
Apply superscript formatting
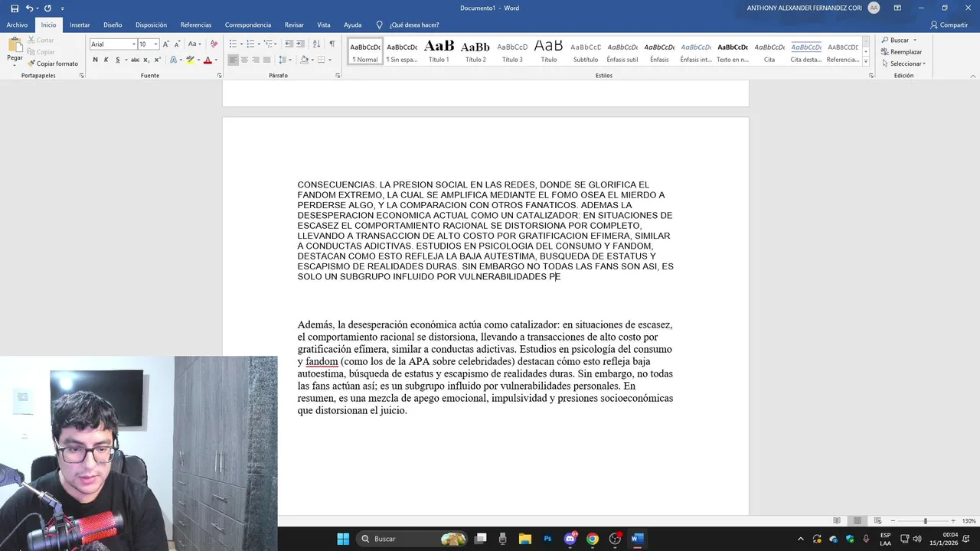click(157, 60)
